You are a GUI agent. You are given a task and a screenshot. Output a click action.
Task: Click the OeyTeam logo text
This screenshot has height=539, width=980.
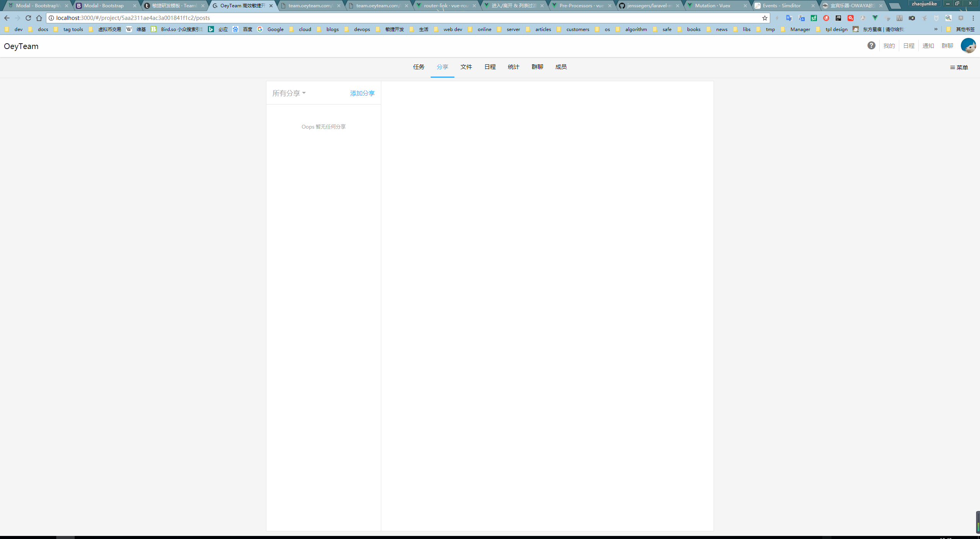point(21,46)
